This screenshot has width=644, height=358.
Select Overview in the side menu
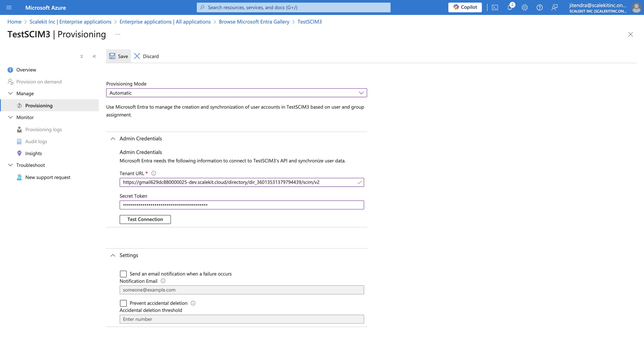pyautogui.click(x=26, y=70)
